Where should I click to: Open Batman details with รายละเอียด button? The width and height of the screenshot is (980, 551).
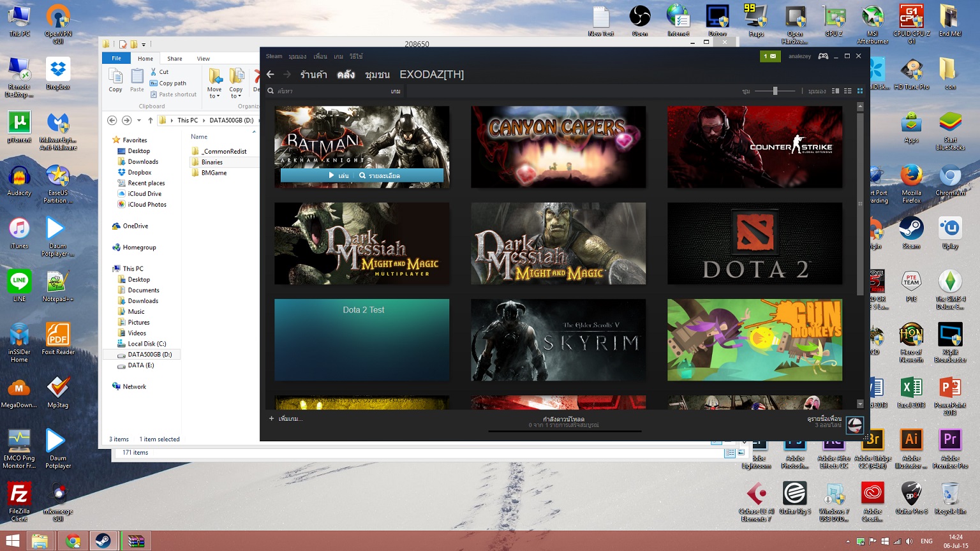click(380, 175)
